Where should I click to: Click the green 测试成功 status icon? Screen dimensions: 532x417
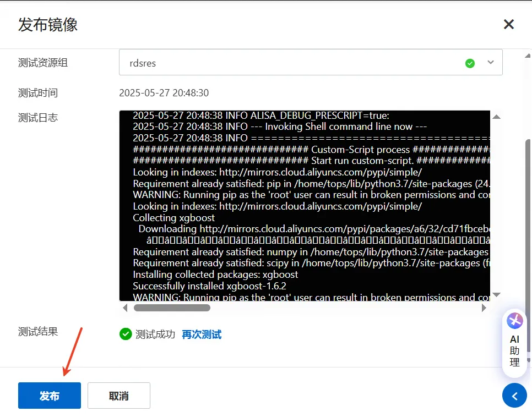[126, 334]
